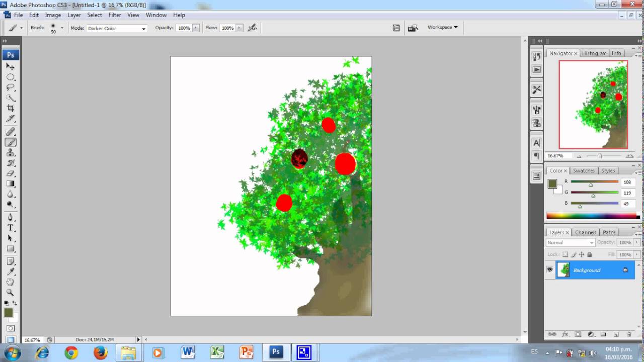The image size is (644, 362).
Task: Select the Crop tool
Action: click(11, 108)
